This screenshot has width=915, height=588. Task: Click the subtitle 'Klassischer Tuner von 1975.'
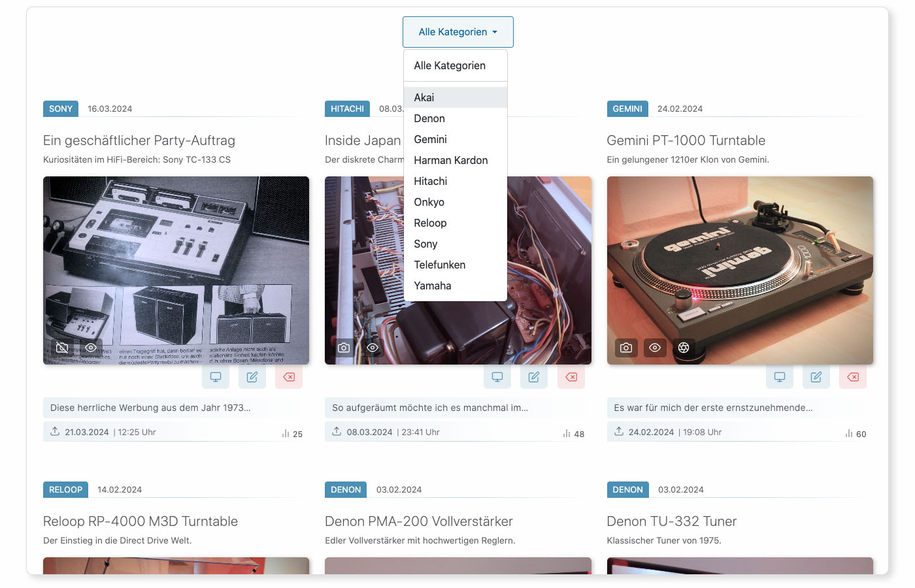[664, 540]
